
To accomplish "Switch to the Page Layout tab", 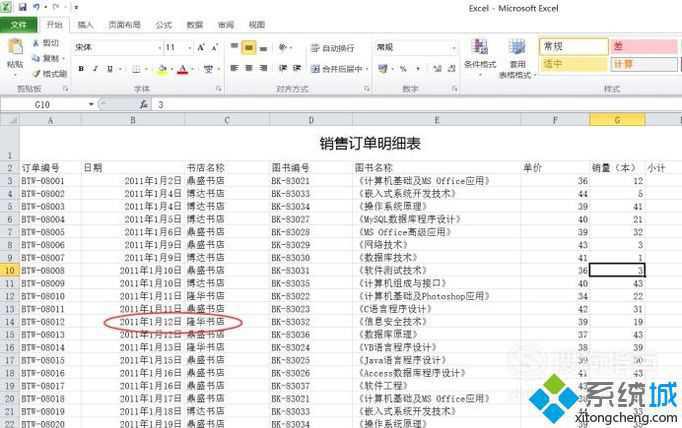I will pyautogui.click(x=125, y=24).
